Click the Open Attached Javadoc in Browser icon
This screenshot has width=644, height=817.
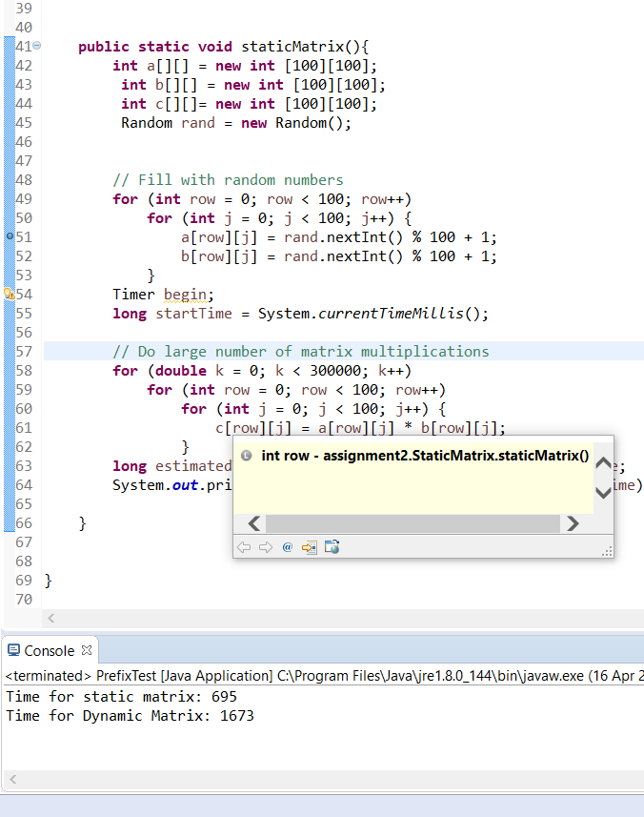tap(332, 546)
